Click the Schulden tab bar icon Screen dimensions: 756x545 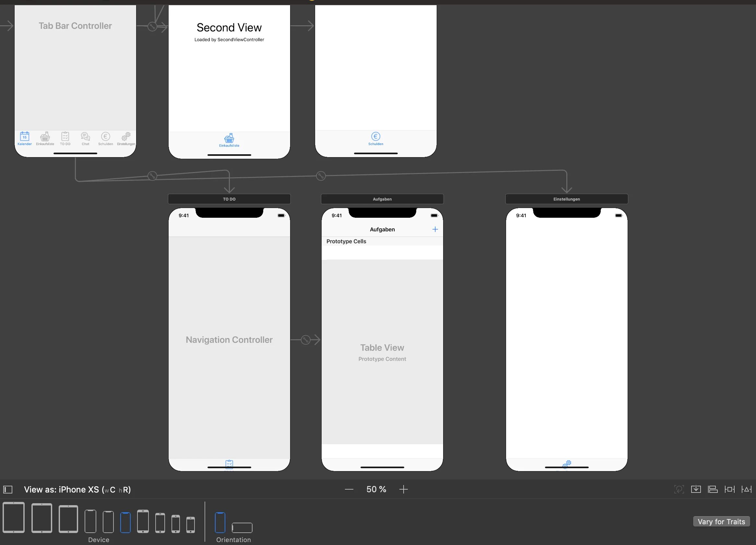[x=106, y=138]
